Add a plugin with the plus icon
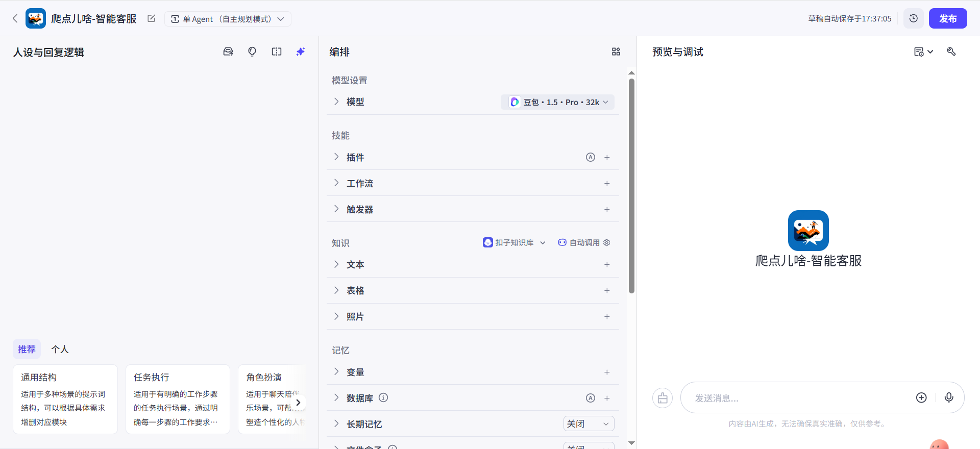The height and width of the screenshot is (449, 980). [607, 157]
